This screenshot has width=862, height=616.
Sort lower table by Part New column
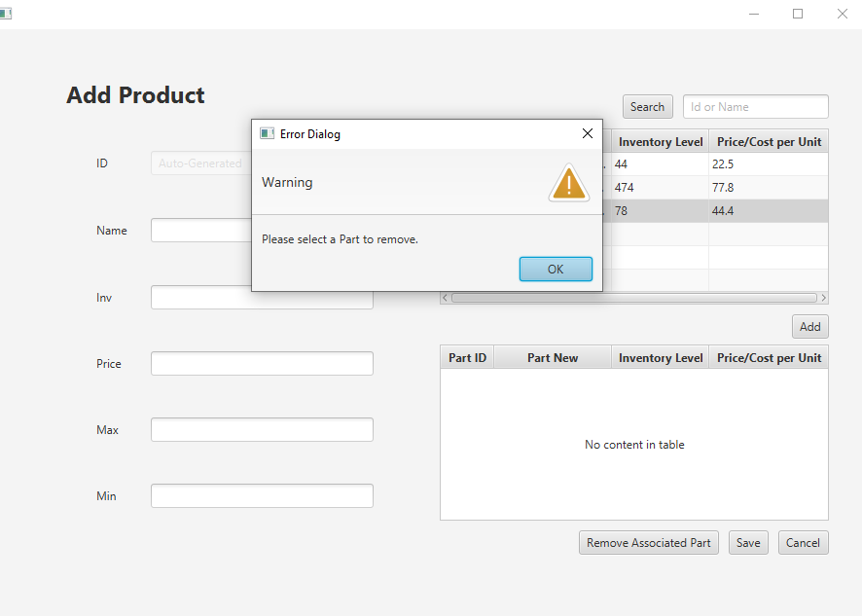point(553,357)
